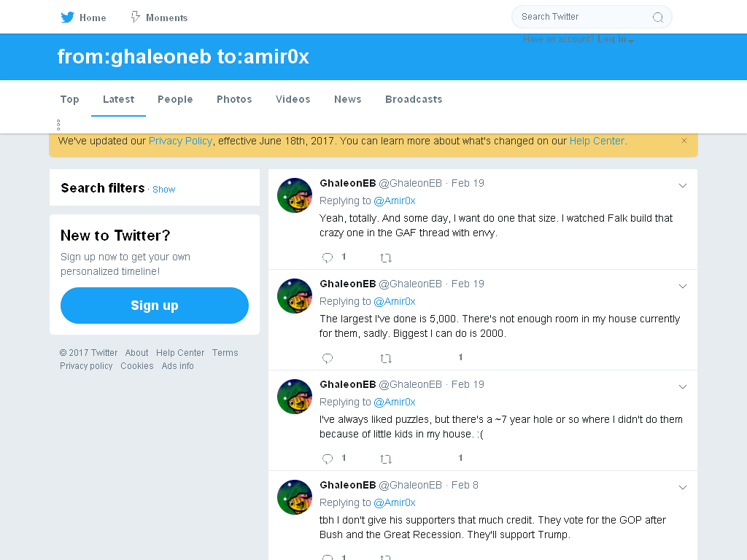Viewport: 747px width, 560px height.
Task: Show the search filters
Action: click(164, 190)
